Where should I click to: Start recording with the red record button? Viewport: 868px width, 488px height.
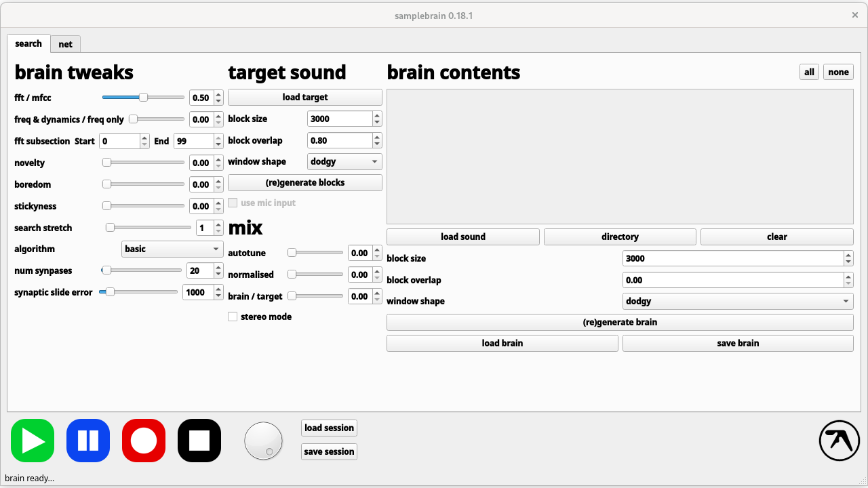[x=144, y=441]
